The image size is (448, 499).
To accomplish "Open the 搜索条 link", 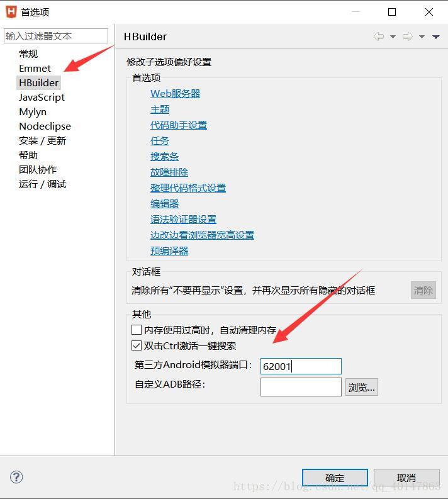I will [x=164, y=157].
